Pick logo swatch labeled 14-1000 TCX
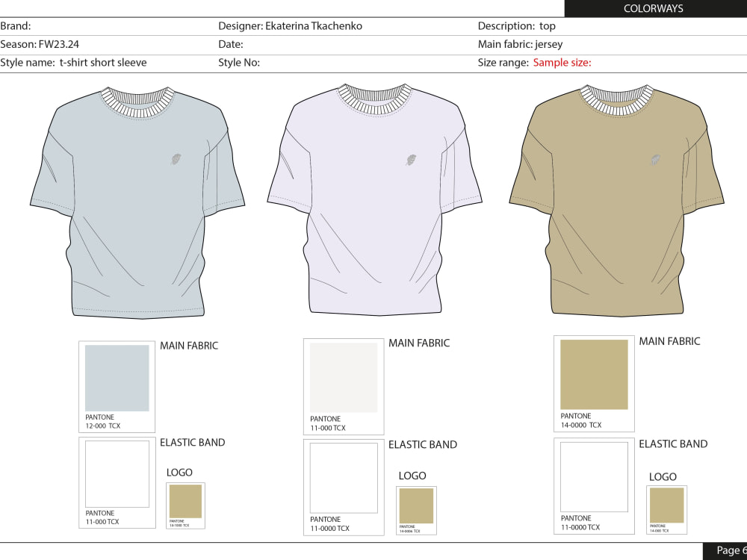Image resolution: width=747 pixels, height=560 pixels. [x=186, y=502]
